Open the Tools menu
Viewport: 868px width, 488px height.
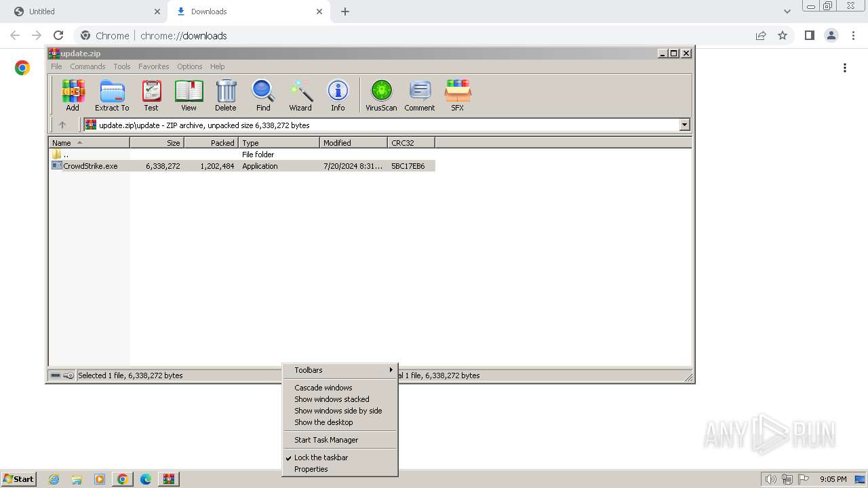pyautogui.click(x=122, y=66)
